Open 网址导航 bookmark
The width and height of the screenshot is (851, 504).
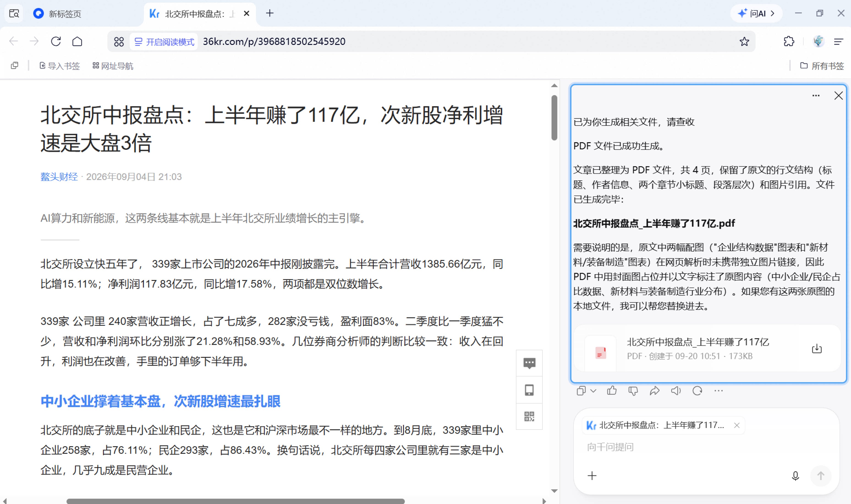click(113, 66)
